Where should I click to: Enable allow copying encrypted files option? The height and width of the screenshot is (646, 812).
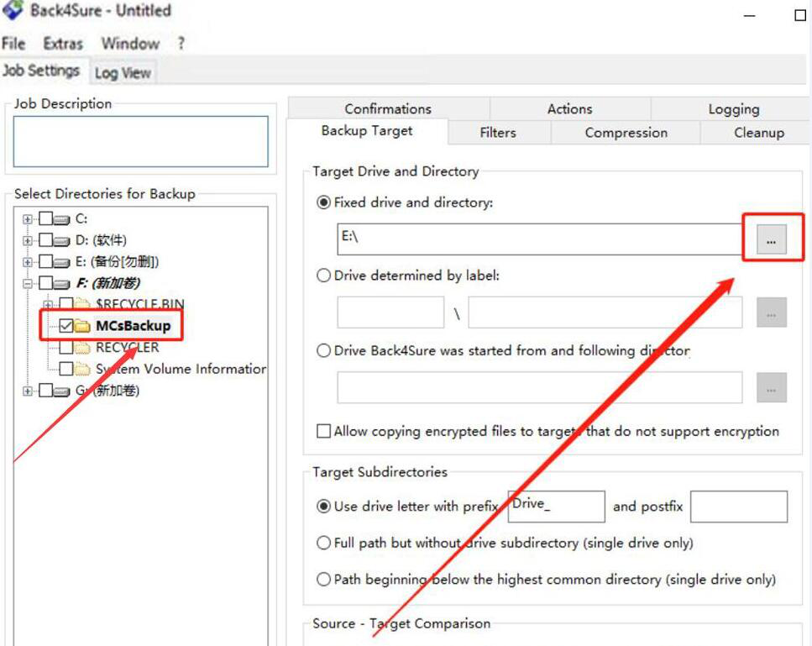point(323,431)
